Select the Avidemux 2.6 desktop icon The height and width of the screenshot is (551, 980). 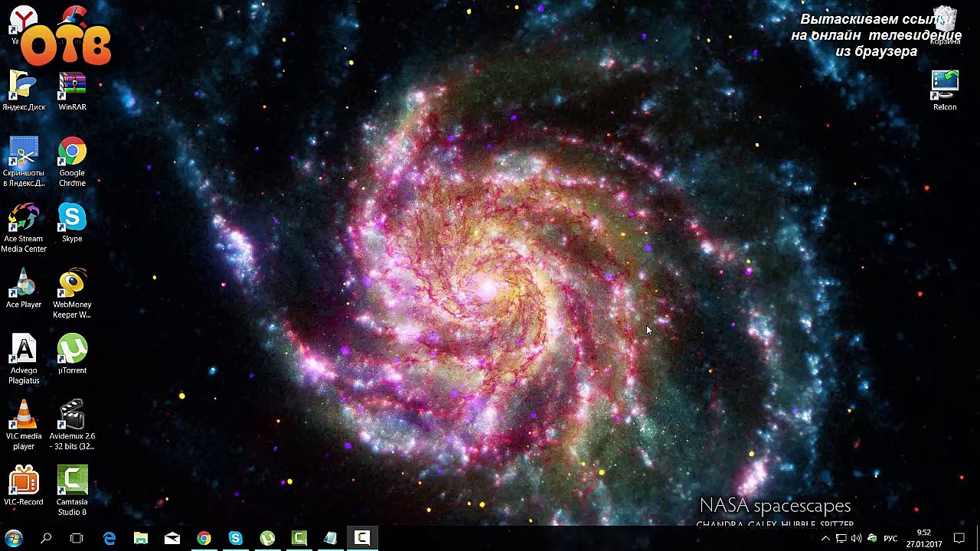tap(72, 425)
